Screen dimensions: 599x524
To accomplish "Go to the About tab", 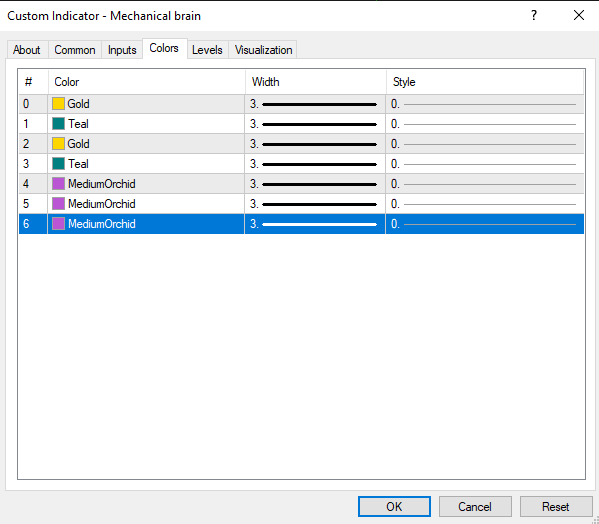I will (x=27, y=50).
